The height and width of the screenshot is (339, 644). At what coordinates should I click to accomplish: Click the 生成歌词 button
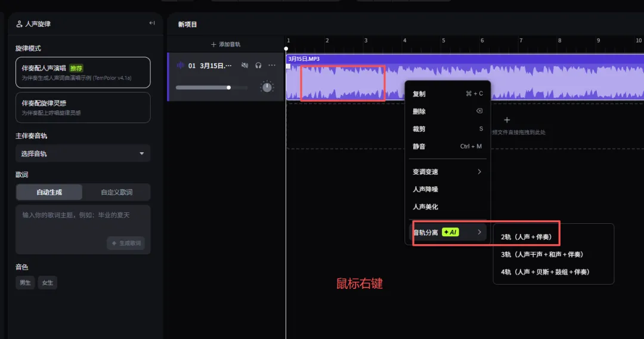(x=126, y=244)
